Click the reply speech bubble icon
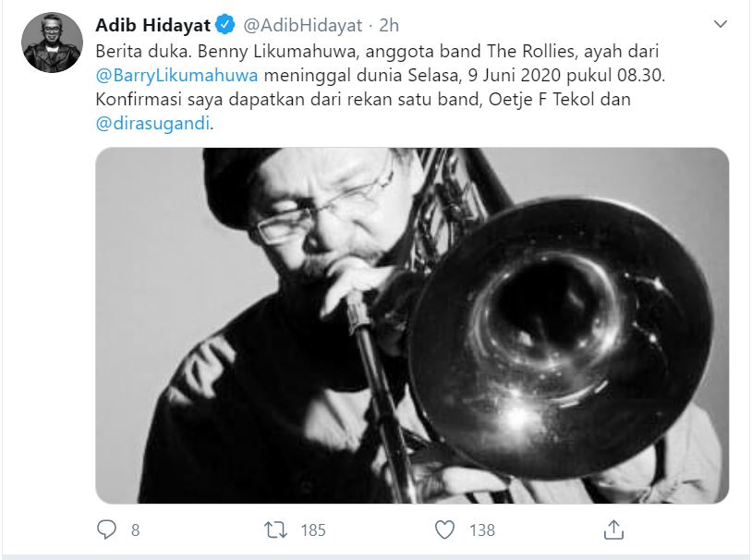This screenshot has width=752, height=560. [106, 530]
